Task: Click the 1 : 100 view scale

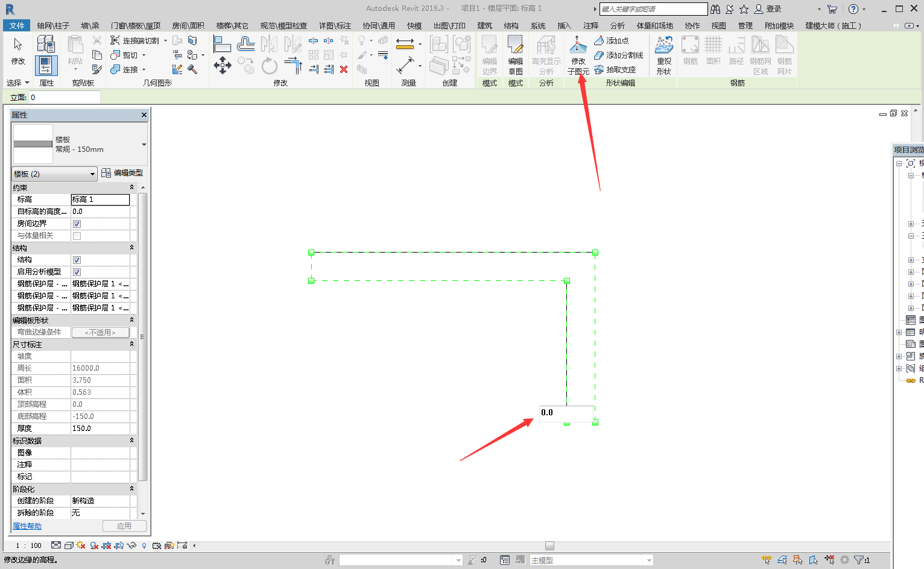Action: (29, 545)
